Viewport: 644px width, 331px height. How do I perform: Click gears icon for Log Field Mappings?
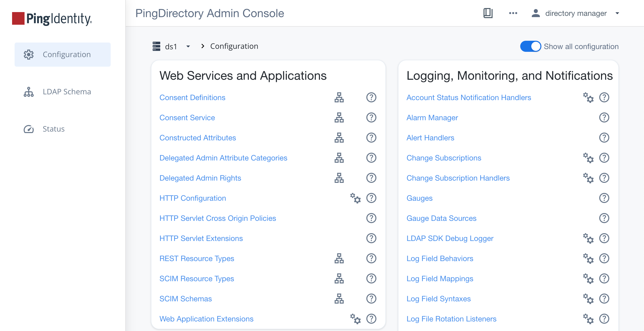coord(588,279)
